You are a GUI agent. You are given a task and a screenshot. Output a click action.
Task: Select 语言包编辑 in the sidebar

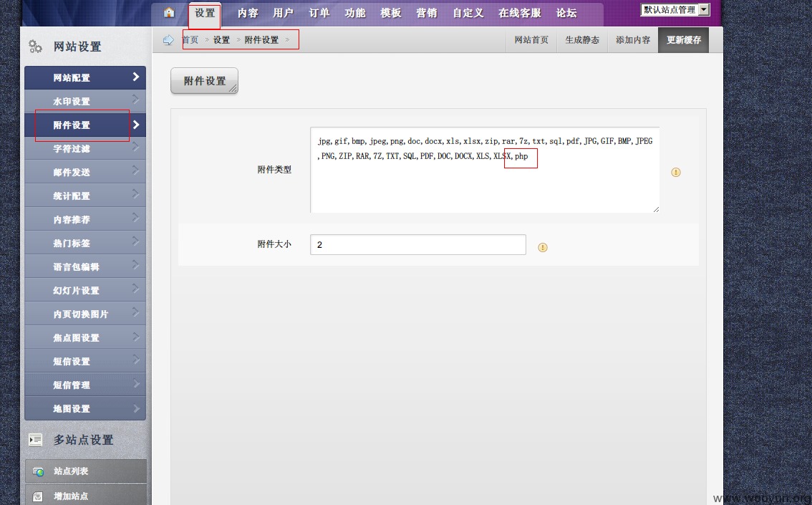(x=85, y=266)
